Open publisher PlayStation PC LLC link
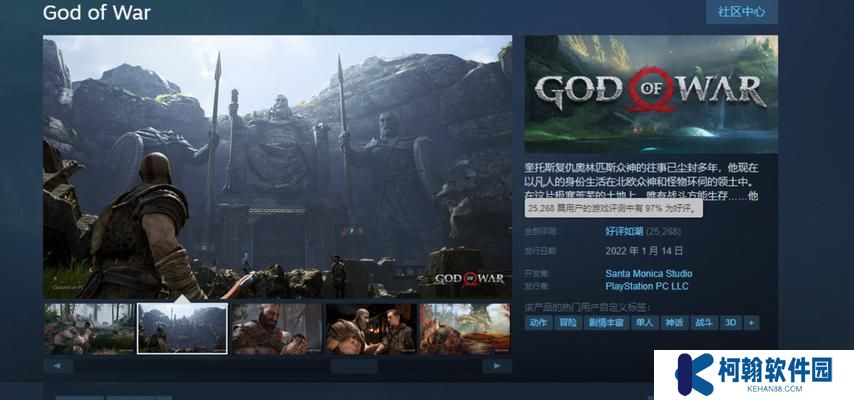The image size is (854, 400). pos(646,286)
